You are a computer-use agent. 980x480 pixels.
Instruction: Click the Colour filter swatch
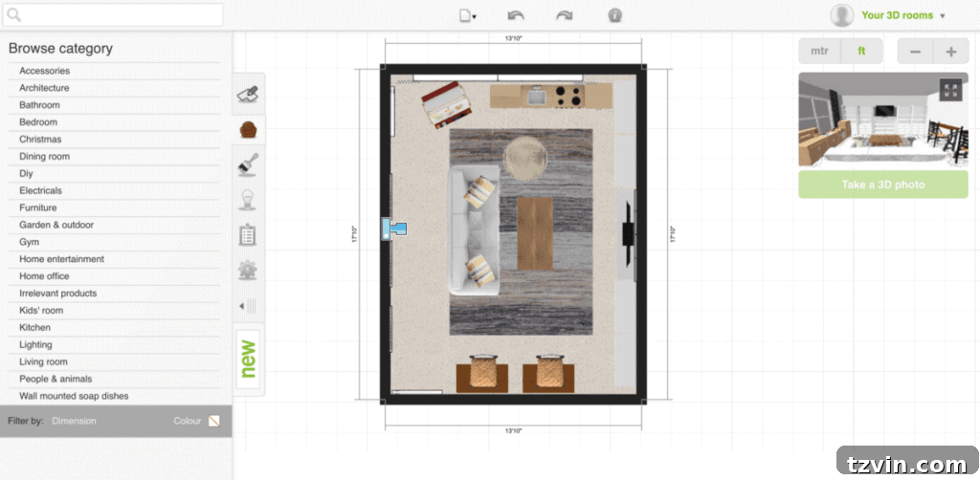point(214,422)
